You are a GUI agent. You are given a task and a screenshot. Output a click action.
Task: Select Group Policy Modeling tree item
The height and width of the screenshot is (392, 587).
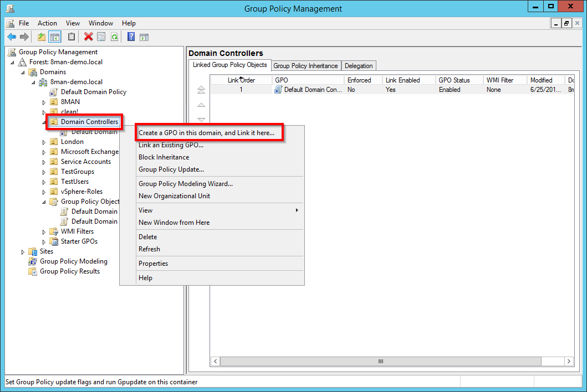[x=73, y=261]
